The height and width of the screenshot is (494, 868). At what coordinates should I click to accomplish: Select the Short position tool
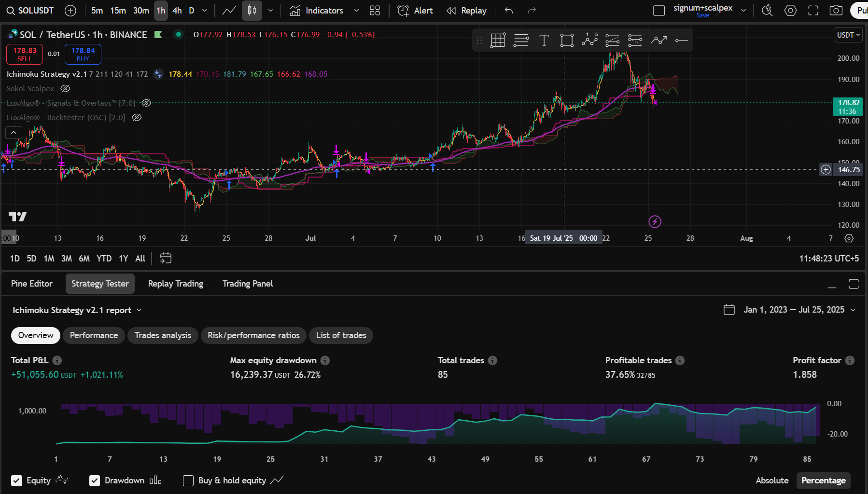[635, 41]
